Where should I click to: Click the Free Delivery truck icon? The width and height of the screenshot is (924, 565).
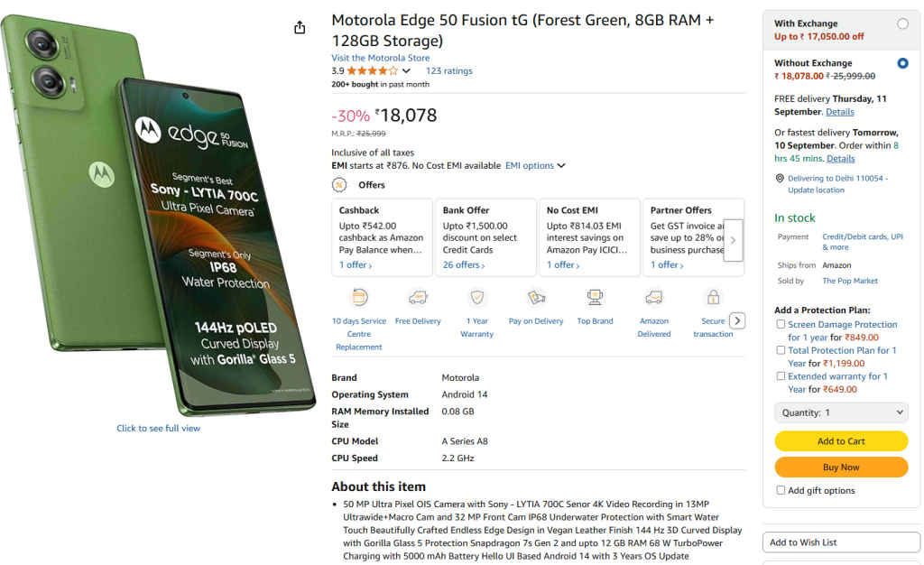[x=418, y=296]
